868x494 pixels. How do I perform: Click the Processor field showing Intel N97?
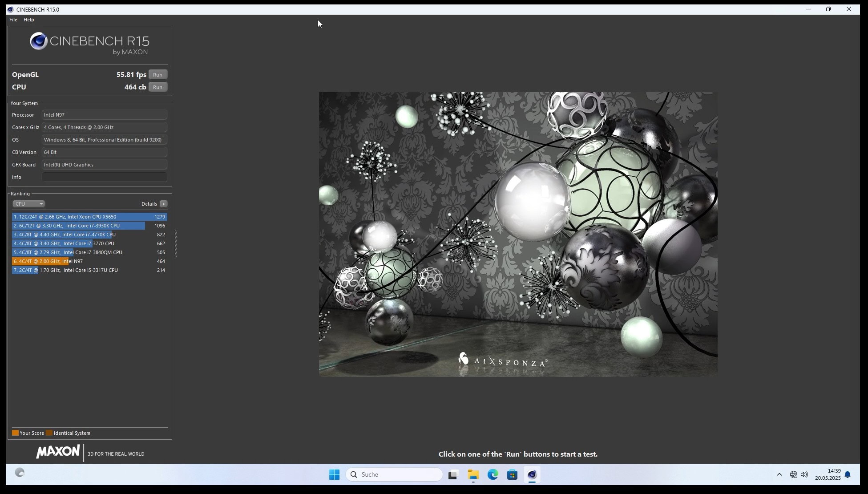tap(105, 115)
